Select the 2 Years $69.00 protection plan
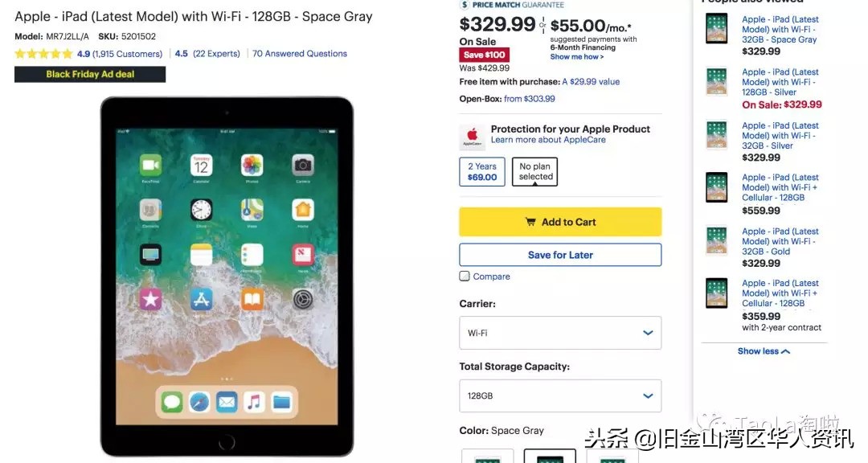 coord(482,172)
